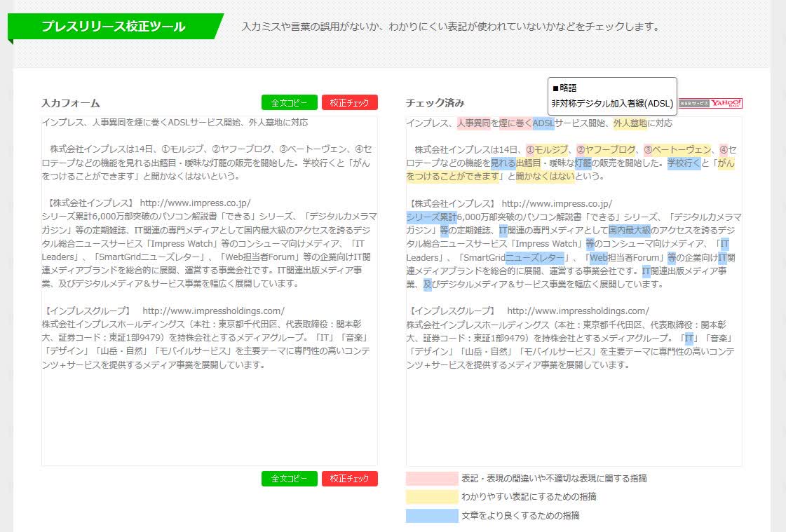Image resolution: width=786 pixels, height=532 pixels.
Task: Click highlighted word 人事異同 in checked result
Action: point(473,123)
